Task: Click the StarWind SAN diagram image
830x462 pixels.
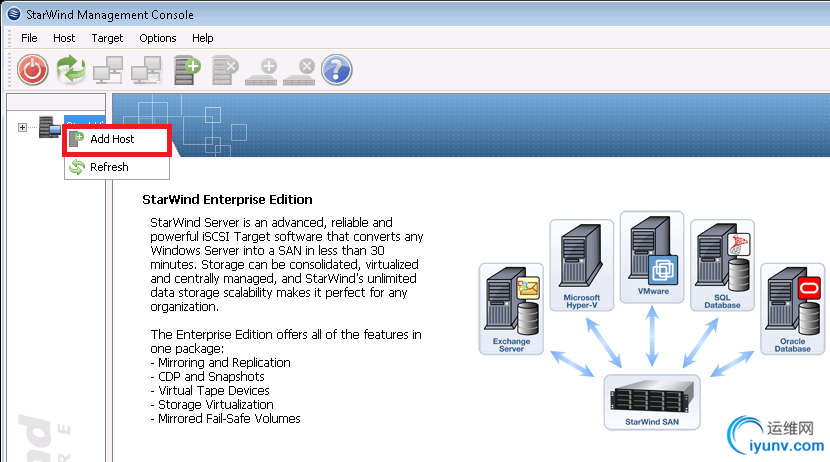Action: [x=652, y=402]
